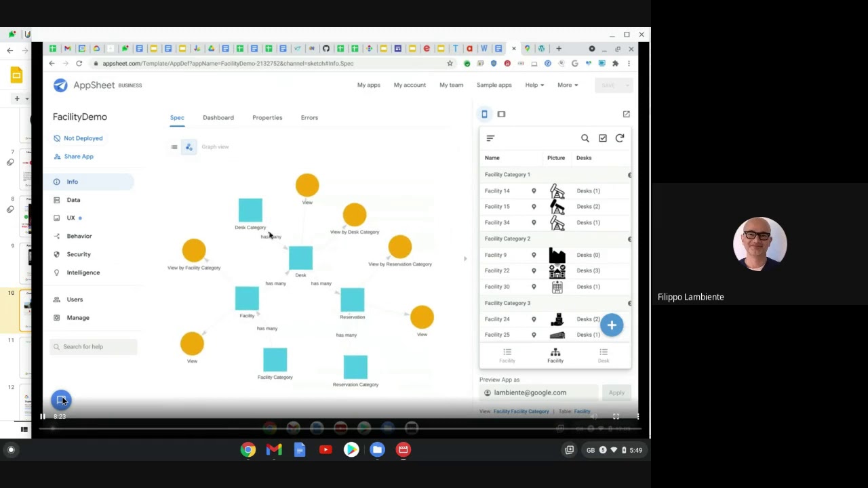Select the Reservation table node
The height and width of the screenshot is (488, 868).
pos(352,300)
